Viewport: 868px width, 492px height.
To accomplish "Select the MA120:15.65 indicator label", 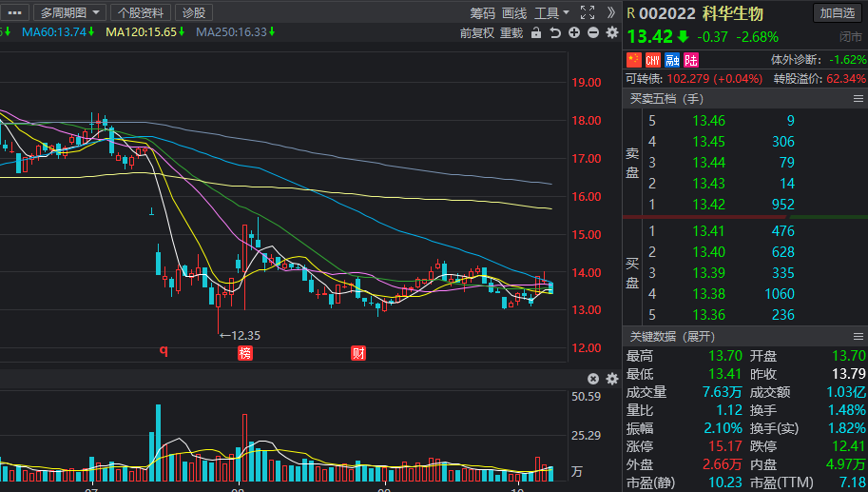I will click(145, 32).
